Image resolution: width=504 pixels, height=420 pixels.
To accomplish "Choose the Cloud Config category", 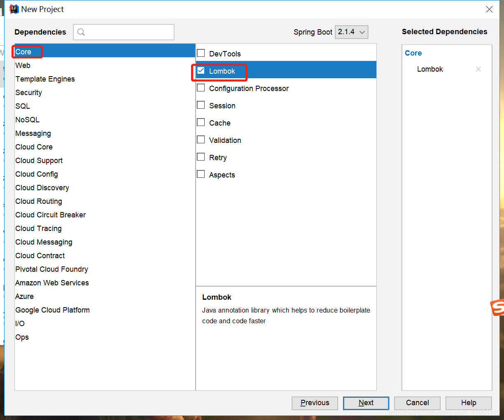I will 105,174.
